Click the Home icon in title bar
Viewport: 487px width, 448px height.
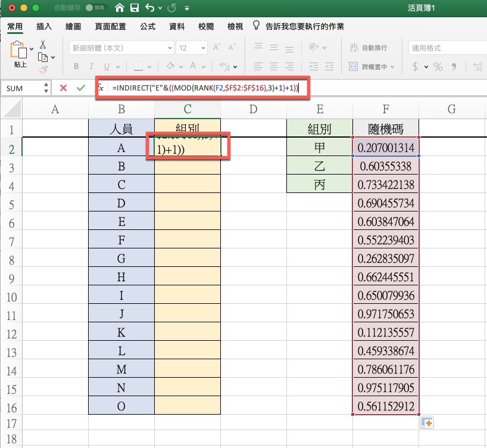click(120, 8)
